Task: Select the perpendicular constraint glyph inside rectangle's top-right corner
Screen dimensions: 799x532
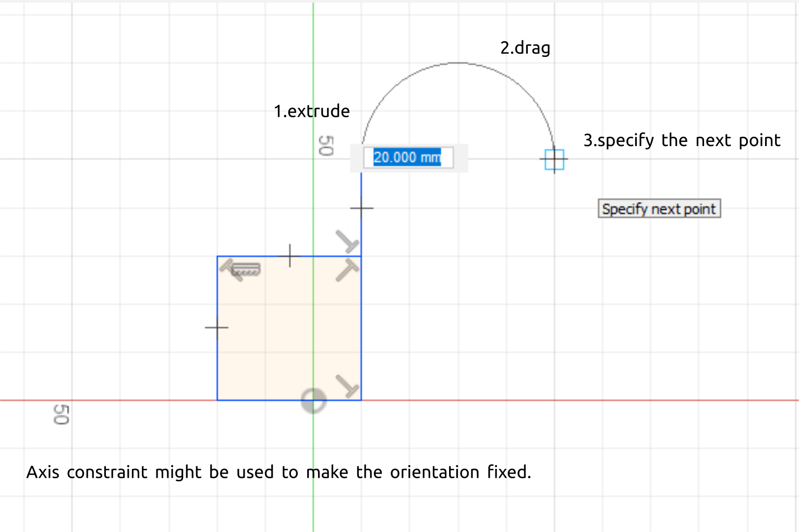Action: point(347,270)
